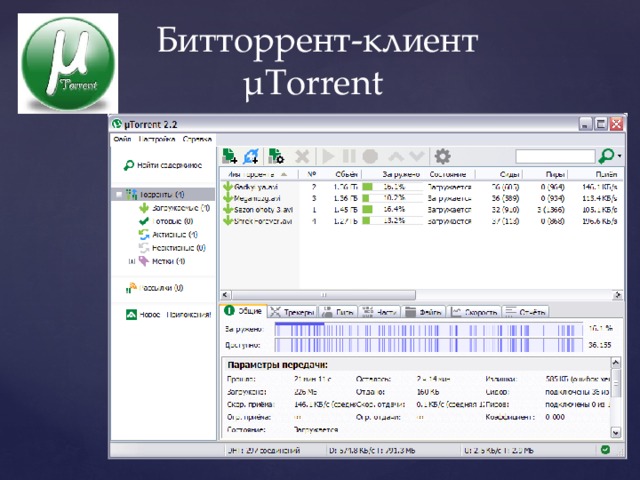Click the green search magnifier in toolbar
Screen dimensions: 640x480
606,156
